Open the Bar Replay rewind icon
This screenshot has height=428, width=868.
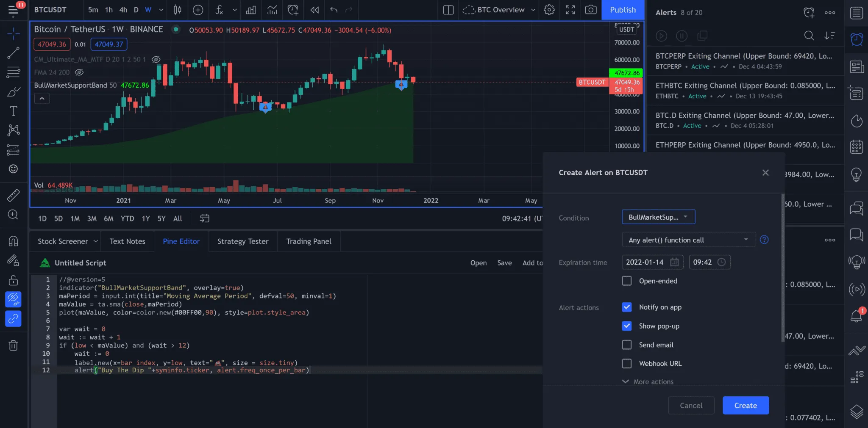pos(314,10)
